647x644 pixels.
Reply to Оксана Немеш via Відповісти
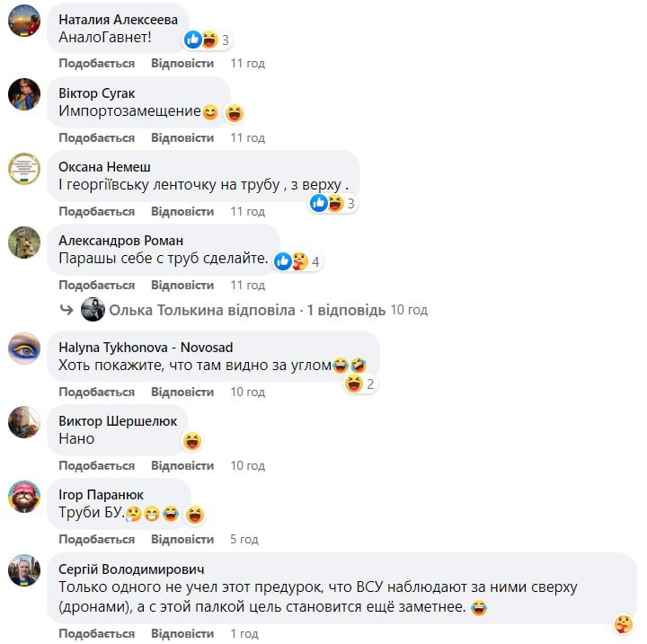(182, 211)
